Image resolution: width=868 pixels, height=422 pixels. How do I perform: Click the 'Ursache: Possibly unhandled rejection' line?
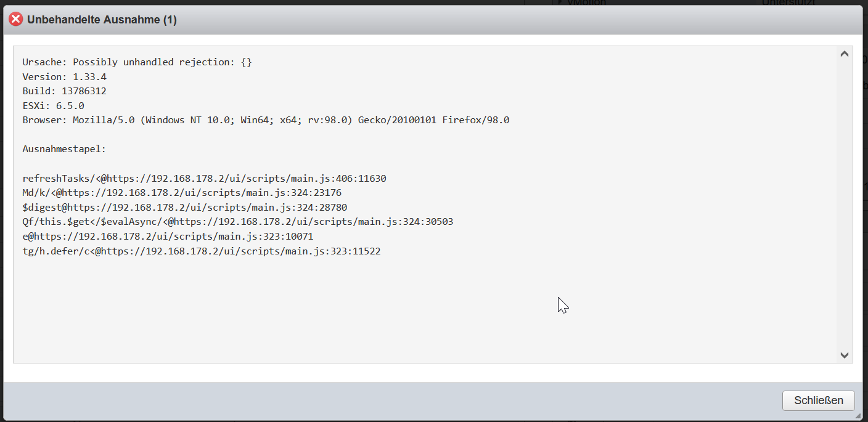pos(137,62)
